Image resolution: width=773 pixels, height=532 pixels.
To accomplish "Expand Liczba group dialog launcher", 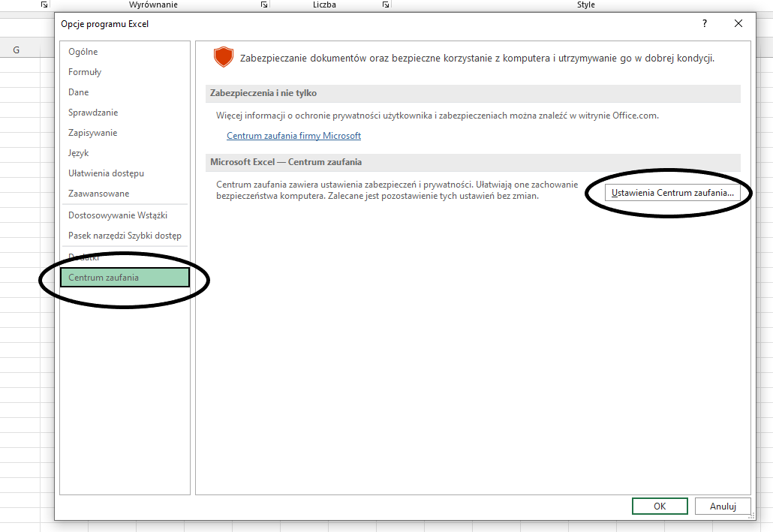I will [x=386, y=5].
